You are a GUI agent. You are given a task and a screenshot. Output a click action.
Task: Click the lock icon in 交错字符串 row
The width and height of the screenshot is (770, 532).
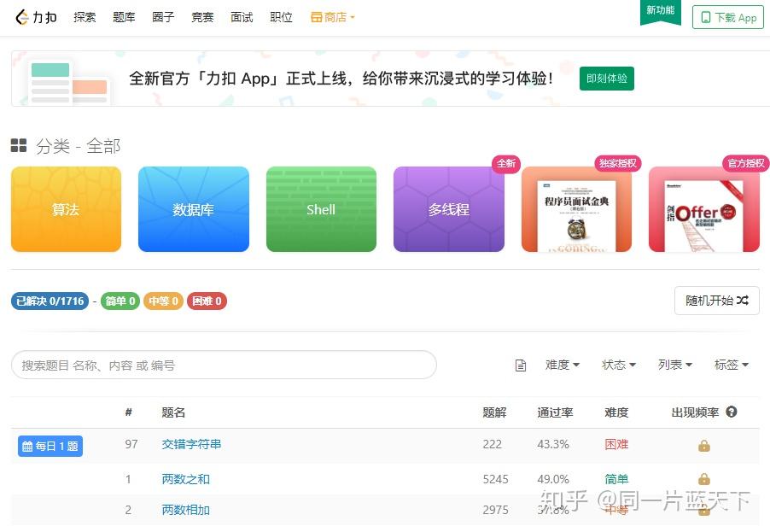pos(703,446)
